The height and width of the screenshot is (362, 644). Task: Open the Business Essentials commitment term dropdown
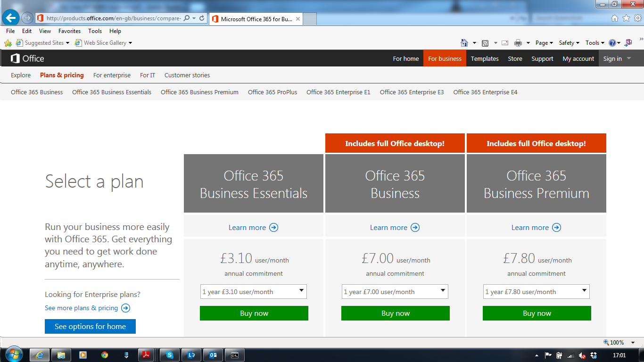(x=254, y=292)
